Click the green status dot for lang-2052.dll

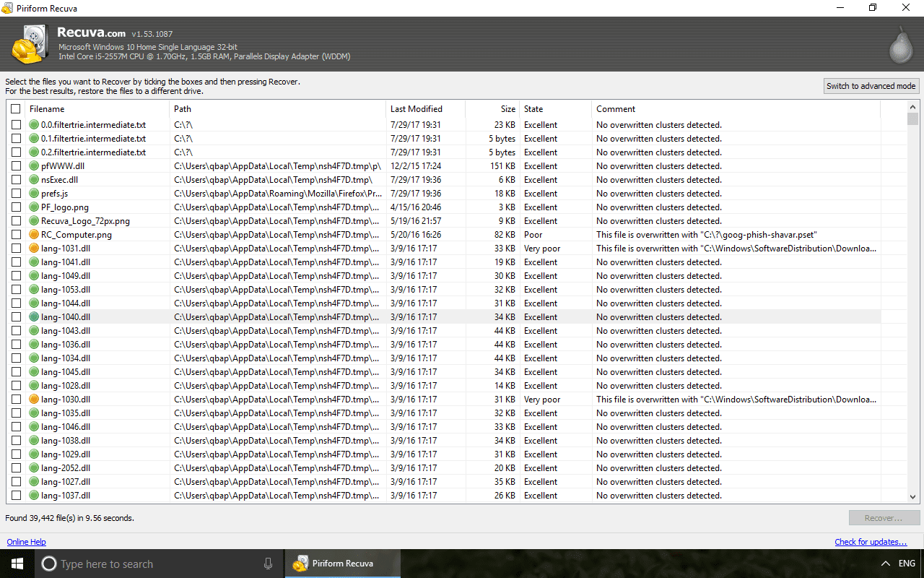coord(34,468)
